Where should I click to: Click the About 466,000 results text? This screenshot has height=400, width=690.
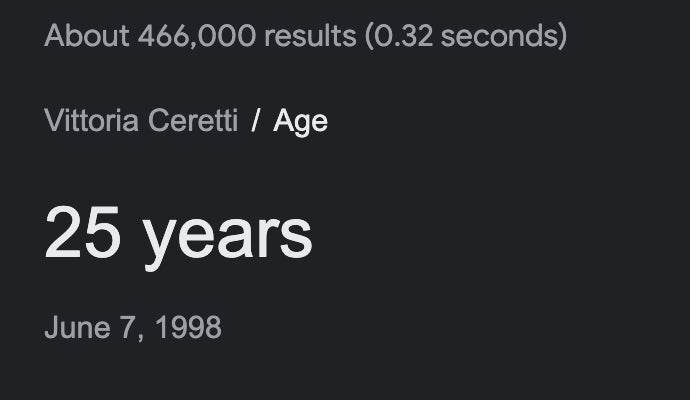(x=200, y=37)
